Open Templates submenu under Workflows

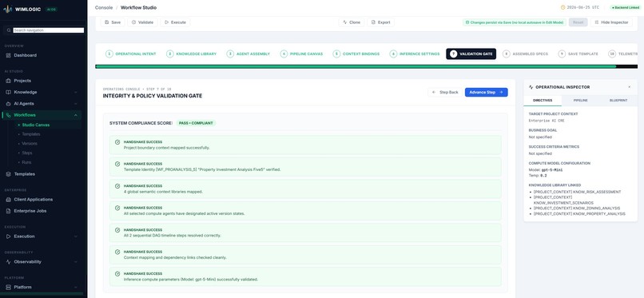[31, 134]
